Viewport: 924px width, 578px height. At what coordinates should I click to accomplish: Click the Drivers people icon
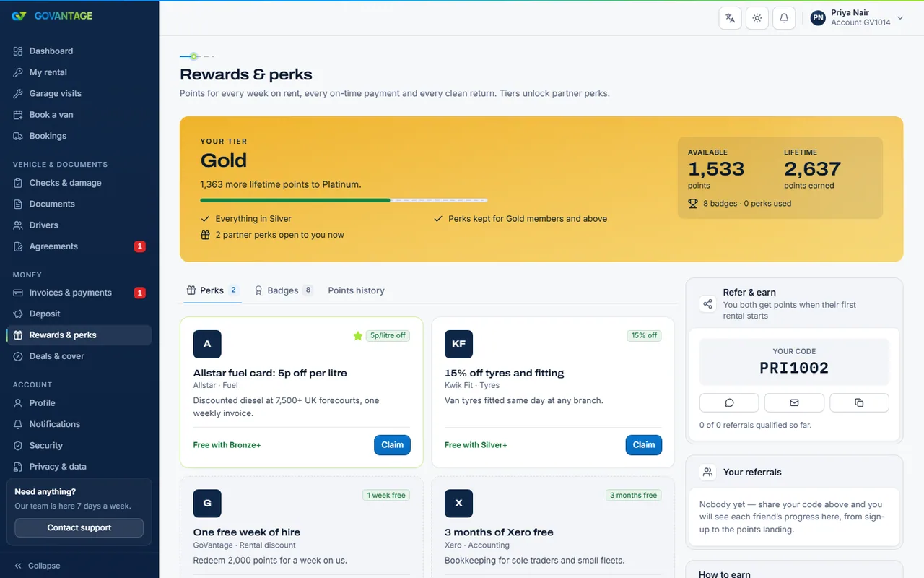pyautogui.click(x=18, y=225)
